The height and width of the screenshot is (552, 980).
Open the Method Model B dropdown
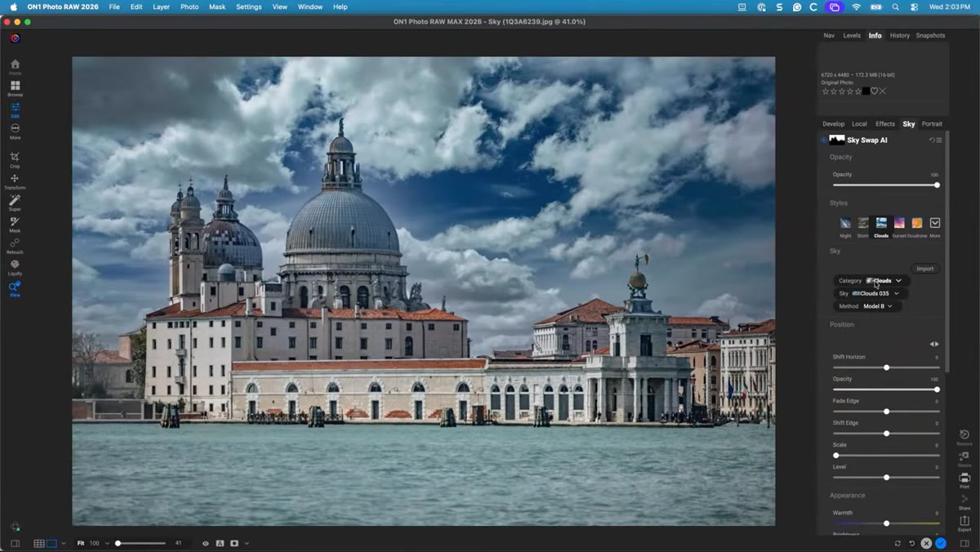tap(867, 306)
